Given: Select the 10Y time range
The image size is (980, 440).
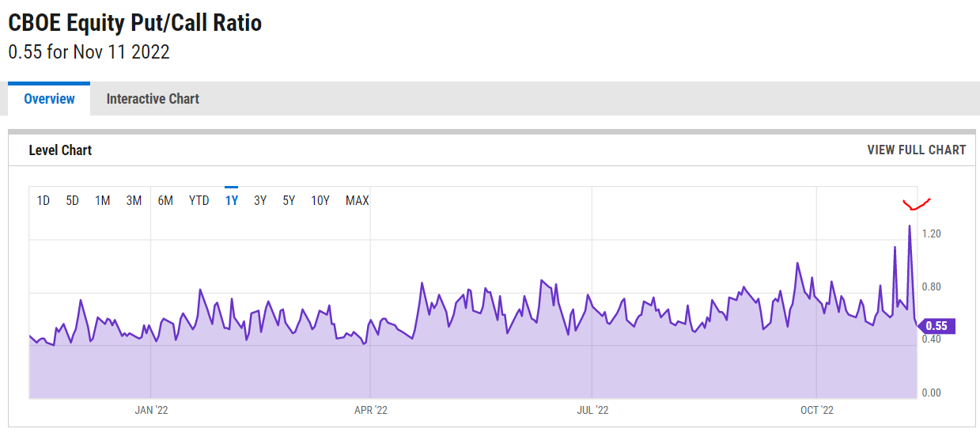Looking at the screenshot, I should pos(320,200).
